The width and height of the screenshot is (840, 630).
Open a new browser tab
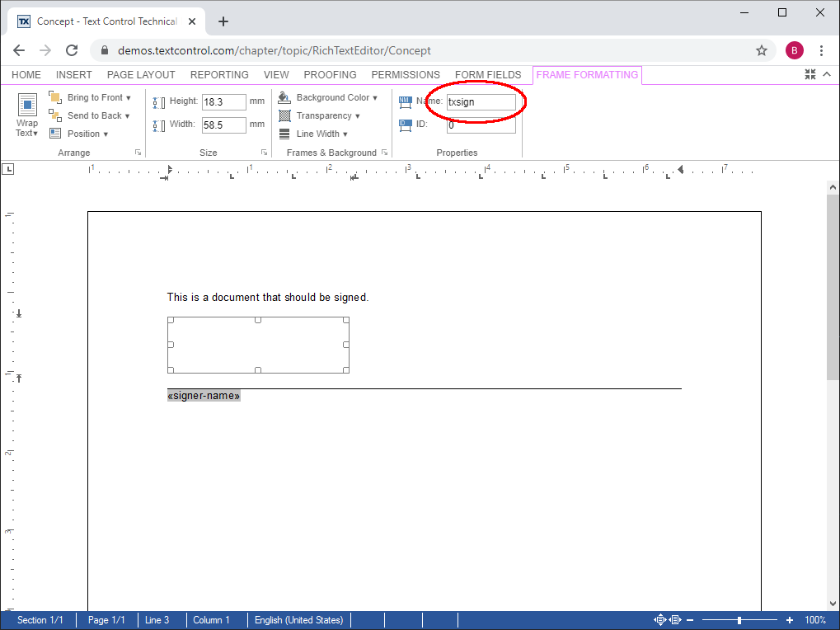223,21
